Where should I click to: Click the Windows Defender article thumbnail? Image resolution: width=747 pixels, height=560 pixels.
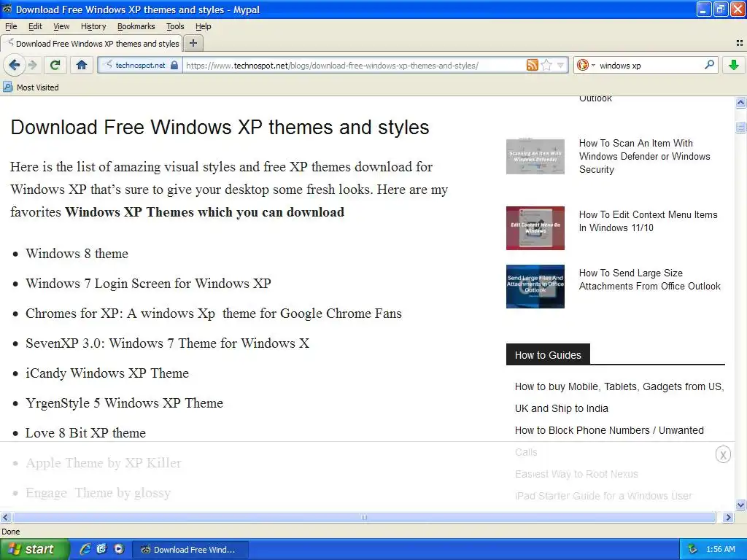[x=535, y=156]
